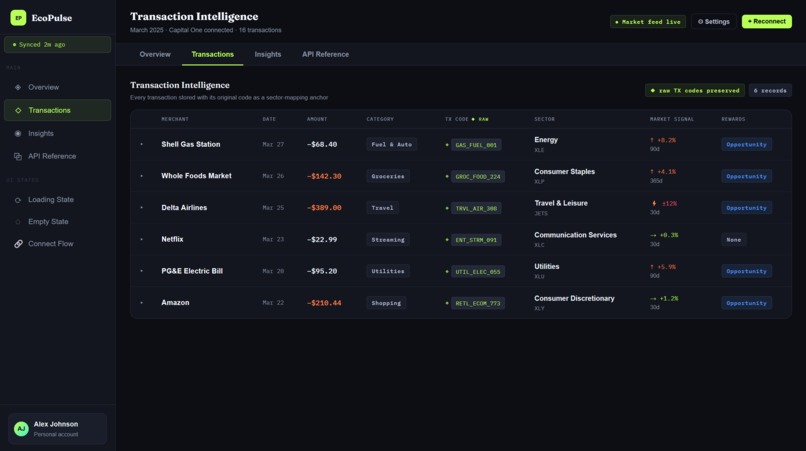
Task: Click the Utilities category tag
Action: (388, 271)
